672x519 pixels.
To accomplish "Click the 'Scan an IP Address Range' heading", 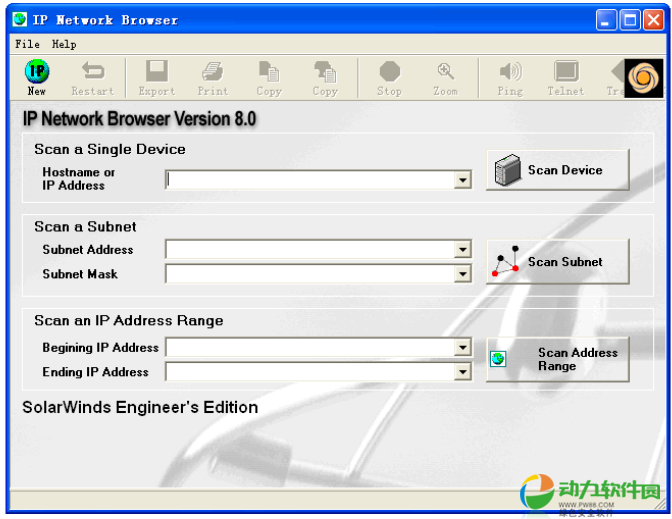I will pos(129,321).
